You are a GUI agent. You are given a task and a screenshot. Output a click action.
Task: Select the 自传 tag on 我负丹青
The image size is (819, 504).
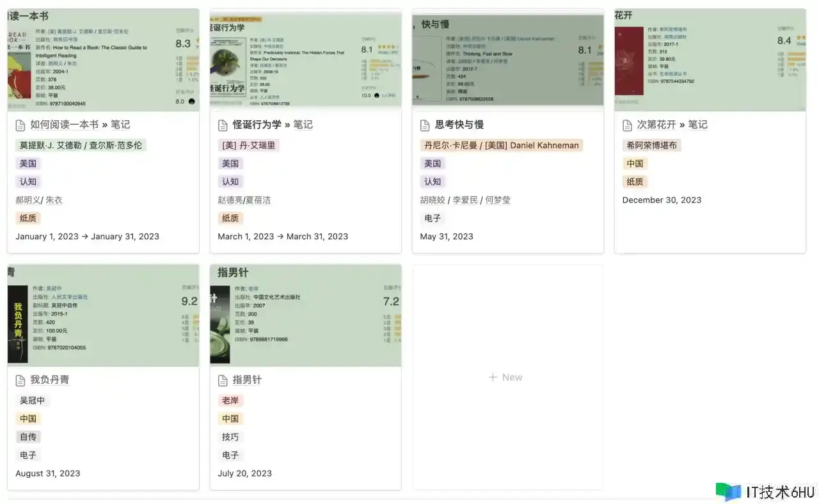(28, 437)
